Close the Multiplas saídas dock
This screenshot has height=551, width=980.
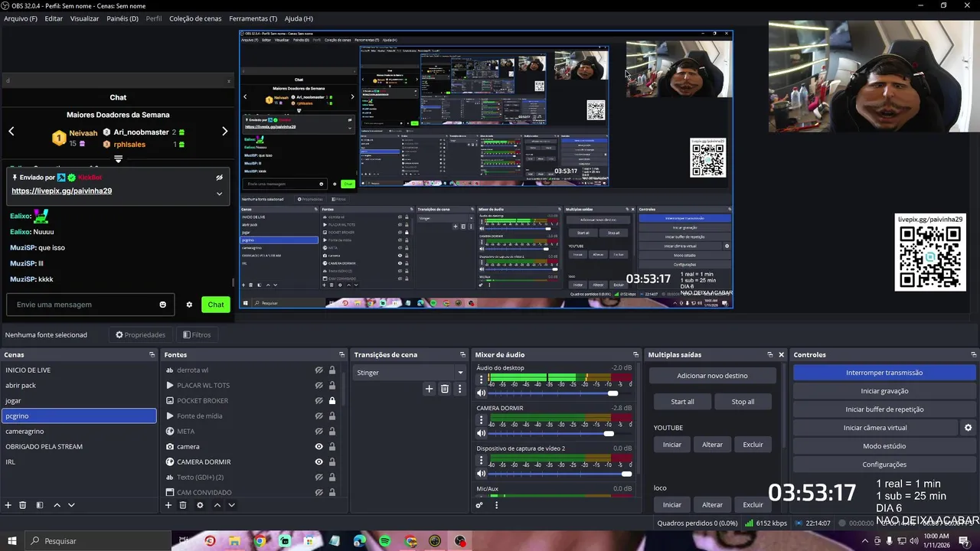[782, 355]
